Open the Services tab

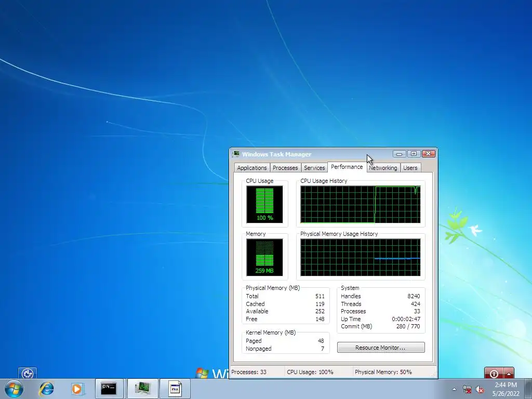(x=314, y=168)
